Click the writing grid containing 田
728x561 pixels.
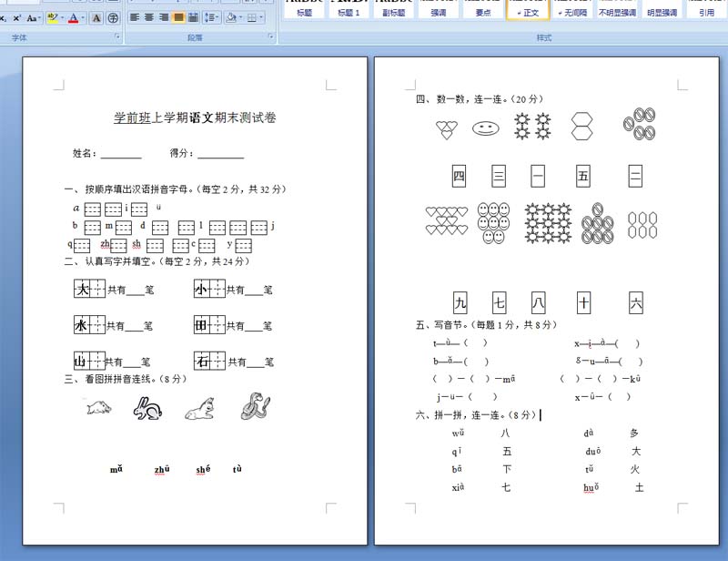[209, 324]
